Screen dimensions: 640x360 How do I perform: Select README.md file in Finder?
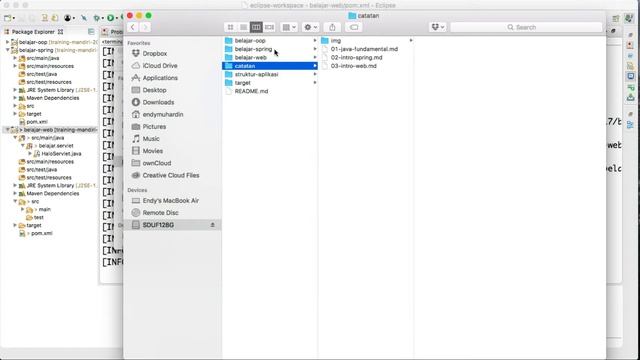point(270,91)
